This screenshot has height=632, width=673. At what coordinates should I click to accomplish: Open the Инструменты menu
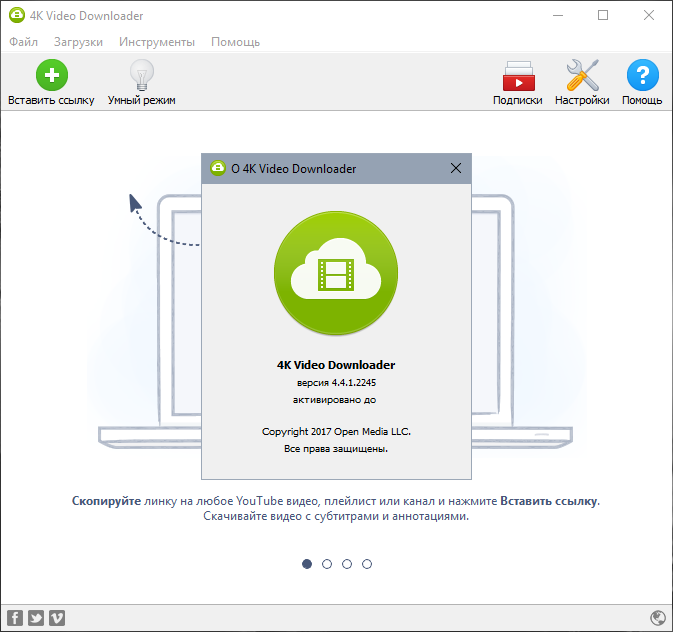[157, 42]
